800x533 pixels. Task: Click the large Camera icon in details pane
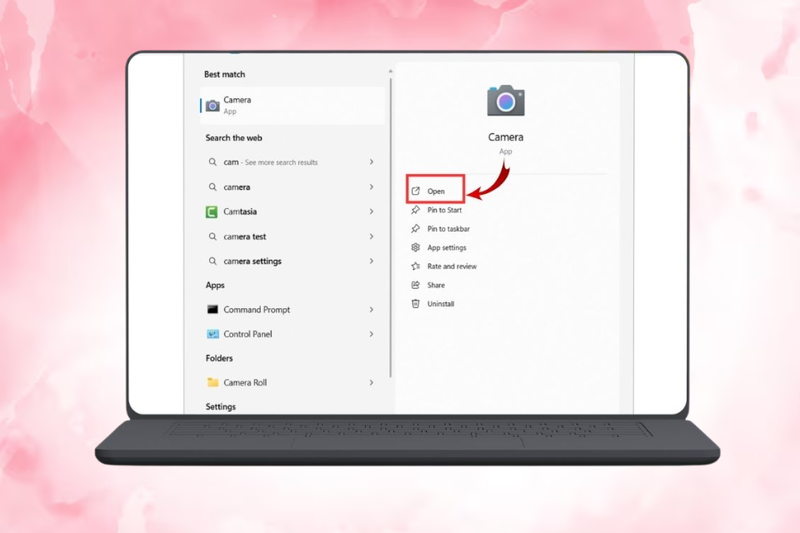[506, 100]
